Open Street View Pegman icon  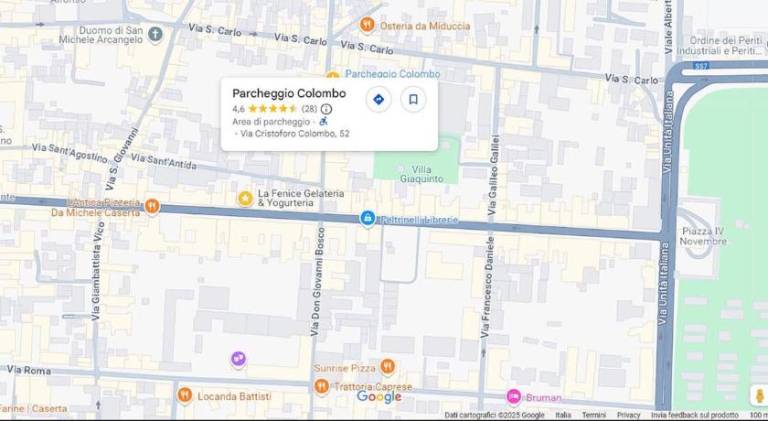[x=759, y=395]
